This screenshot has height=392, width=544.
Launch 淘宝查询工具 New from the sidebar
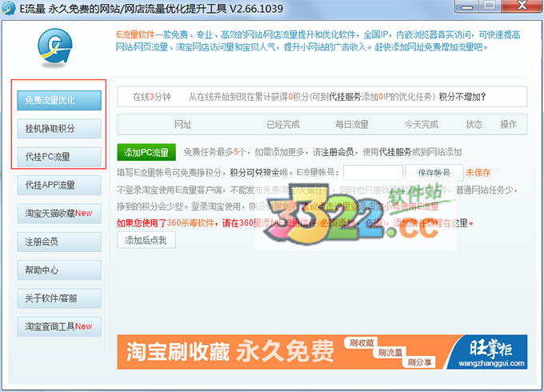click(59, 326)
